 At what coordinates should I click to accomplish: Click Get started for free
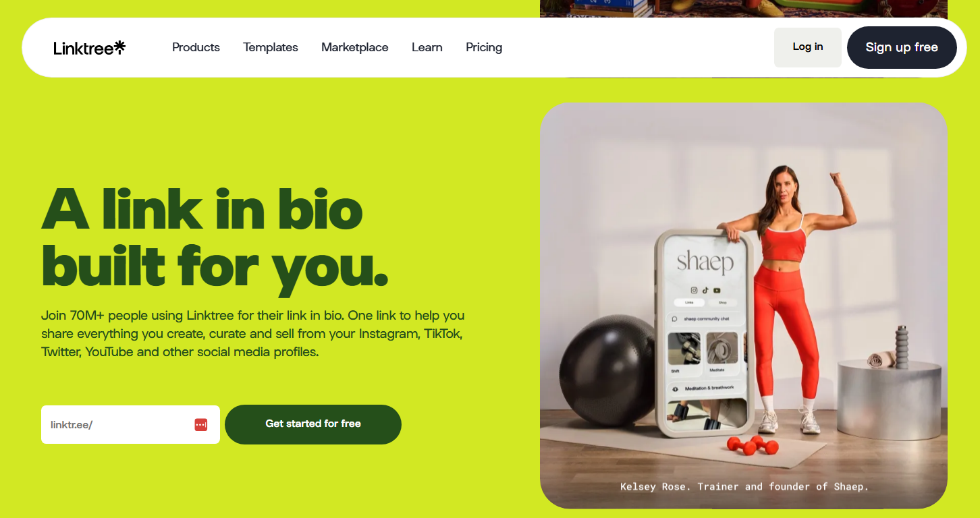pyautogui.click(x=313, y=424)
